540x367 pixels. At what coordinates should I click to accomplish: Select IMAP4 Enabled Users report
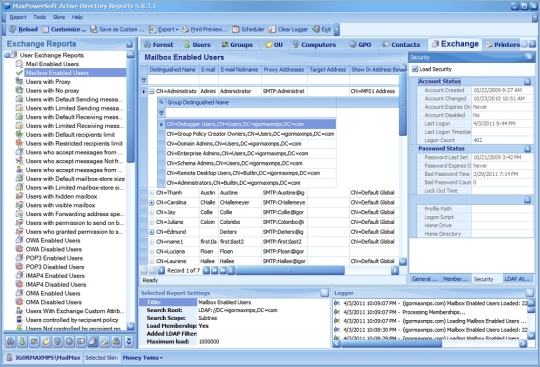[55, 276]
